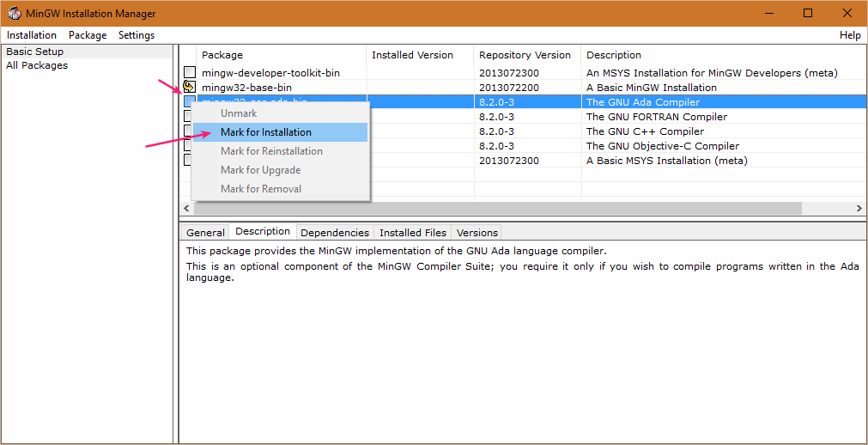Switch to the General tab
Viewport: 868px width, 445px height.
point(205,233)
